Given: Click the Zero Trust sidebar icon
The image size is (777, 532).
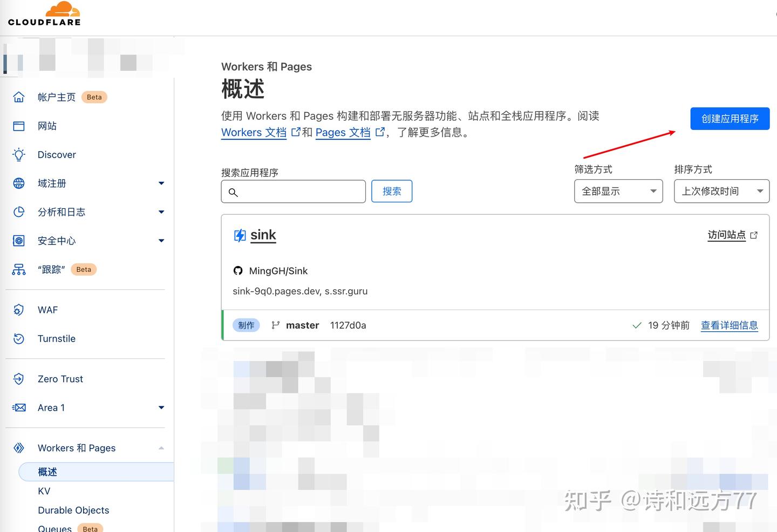Looking at the screenshot, I should tap(18, 379).
